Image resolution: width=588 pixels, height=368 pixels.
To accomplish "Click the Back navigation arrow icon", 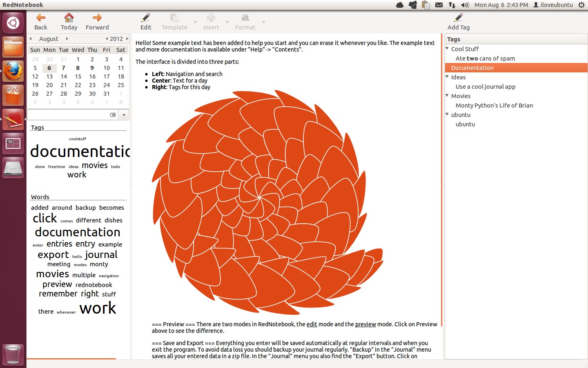I will [x=40, y=18].
